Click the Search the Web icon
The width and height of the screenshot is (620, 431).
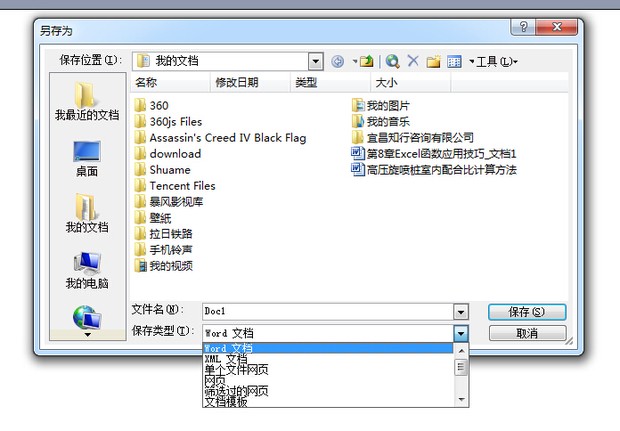point(393,62)
